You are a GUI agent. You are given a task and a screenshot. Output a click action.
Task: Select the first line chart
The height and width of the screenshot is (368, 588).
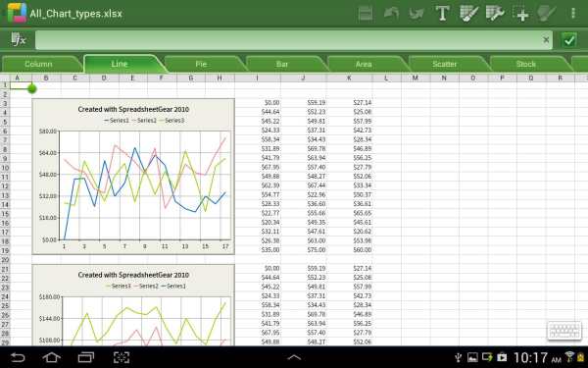pyautogui.click(x=133, y=177)
